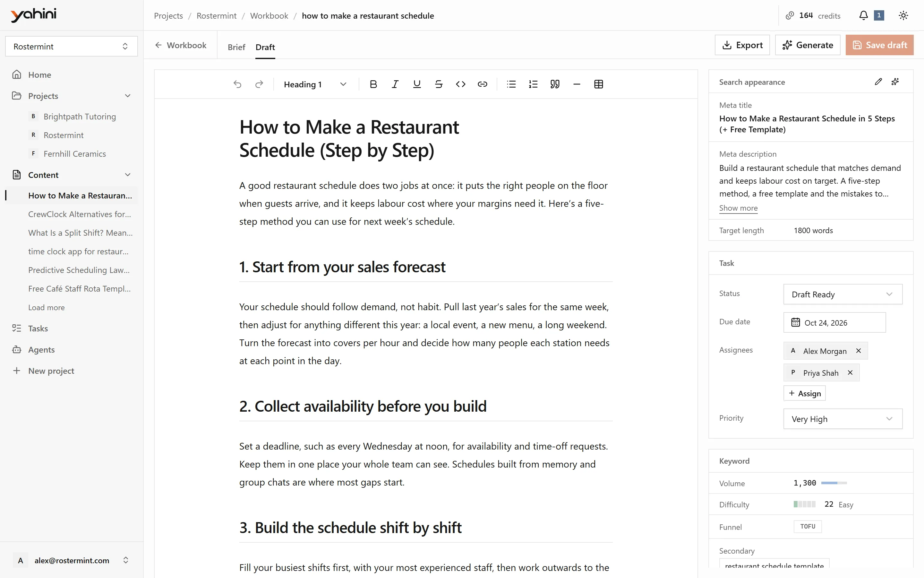Open the Priority dropdown showing Very High

843,419
